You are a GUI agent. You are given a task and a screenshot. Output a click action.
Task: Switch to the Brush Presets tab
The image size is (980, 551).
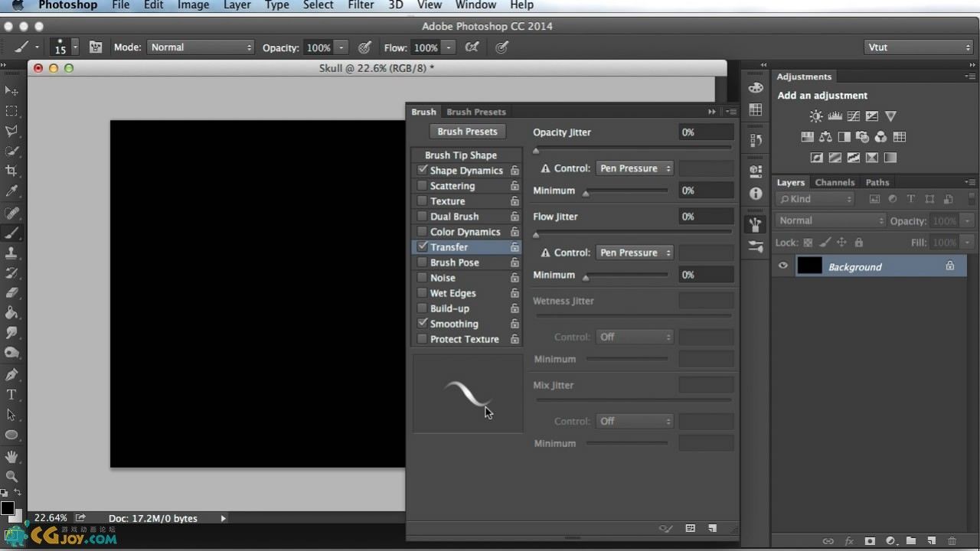click(x=476, y=112)
